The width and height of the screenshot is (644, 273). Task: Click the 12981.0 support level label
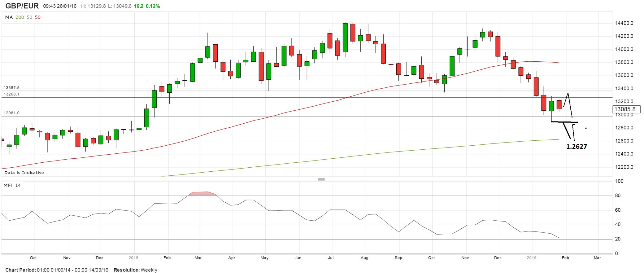11,113
